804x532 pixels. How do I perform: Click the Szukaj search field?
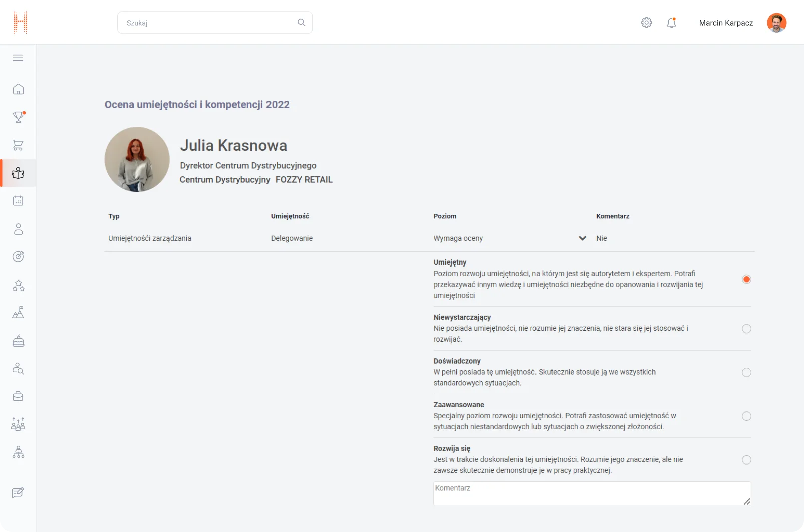click(x=210, y=23)
